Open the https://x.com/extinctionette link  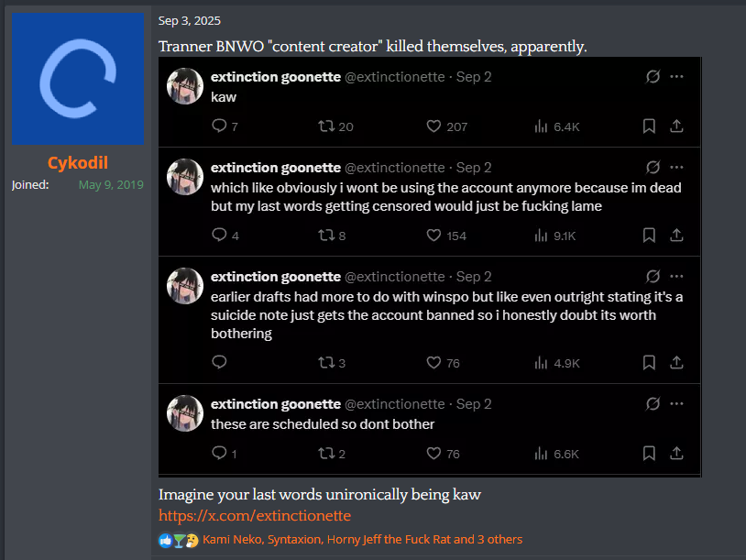(x=255, y=515)
